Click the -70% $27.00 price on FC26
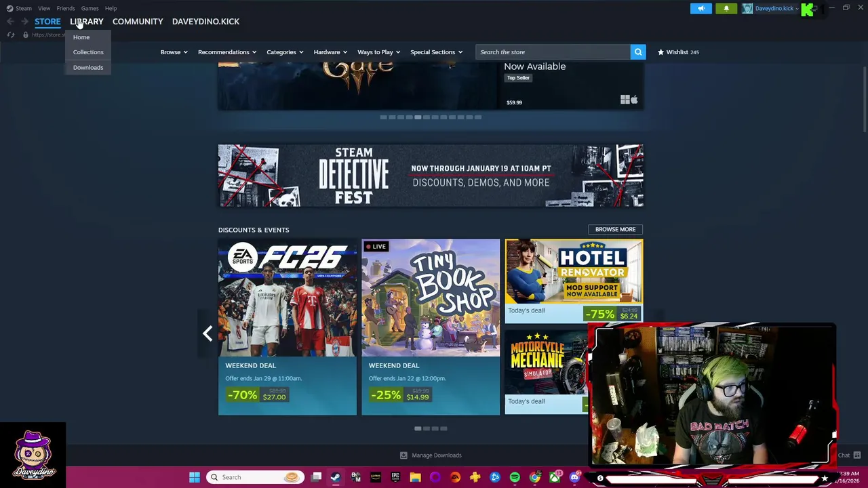Viewport: 868px width, 488px height. [258, 394]
